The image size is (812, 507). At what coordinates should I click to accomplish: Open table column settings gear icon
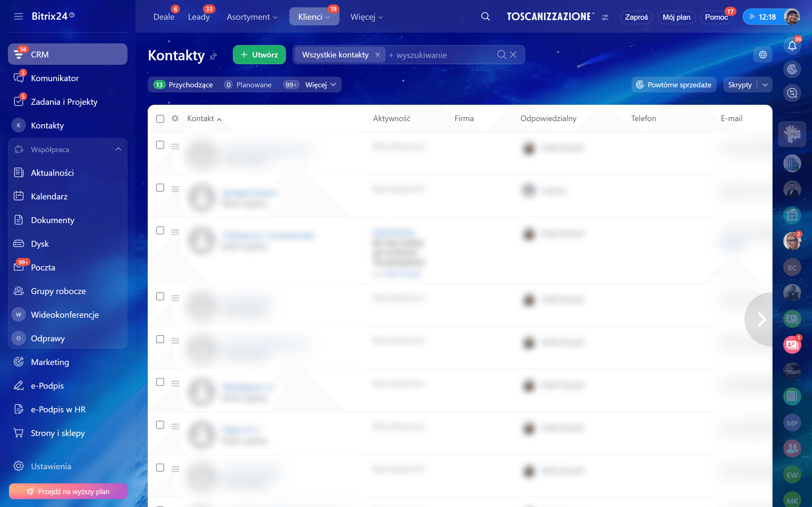click(175, 118)
